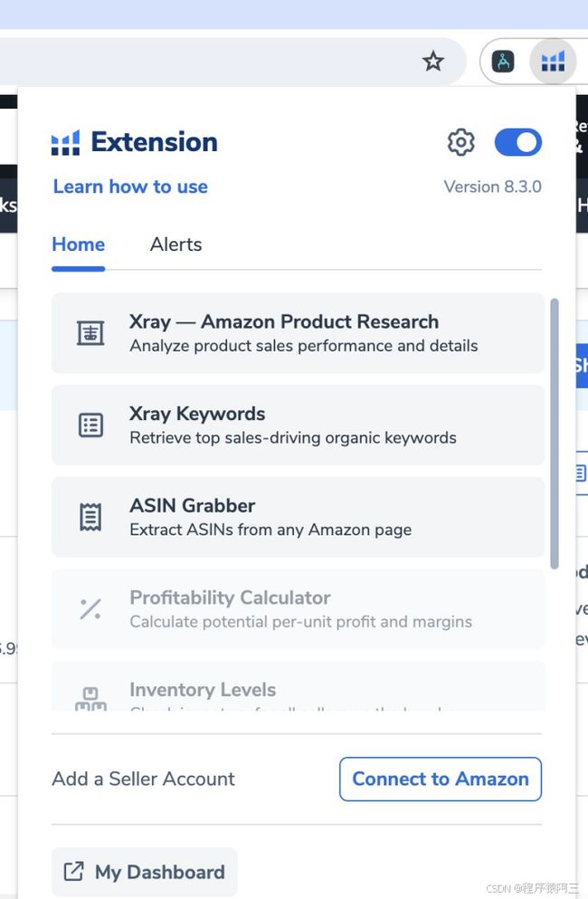
Task: Click the external link icon on My Dashboard
Action: pos(73,872)
